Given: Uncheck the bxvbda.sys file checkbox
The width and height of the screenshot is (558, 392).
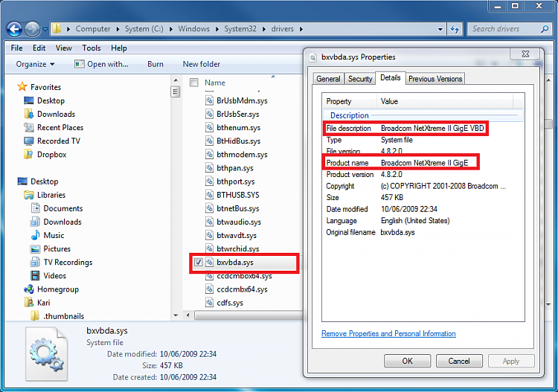Looking at the screenshot, I should coord(198,263).
